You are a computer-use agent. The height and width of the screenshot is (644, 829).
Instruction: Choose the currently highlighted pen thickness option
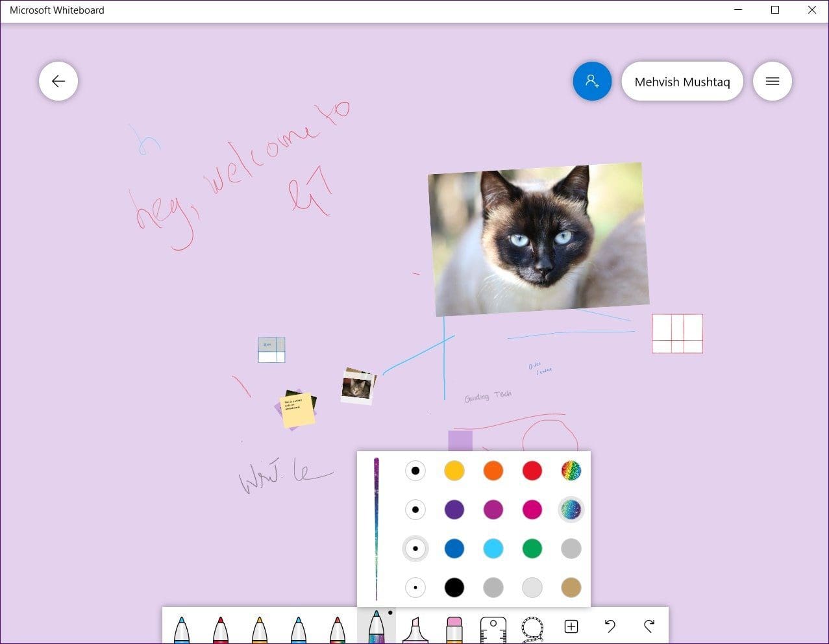pyautogui.click(x=415, y=549)
